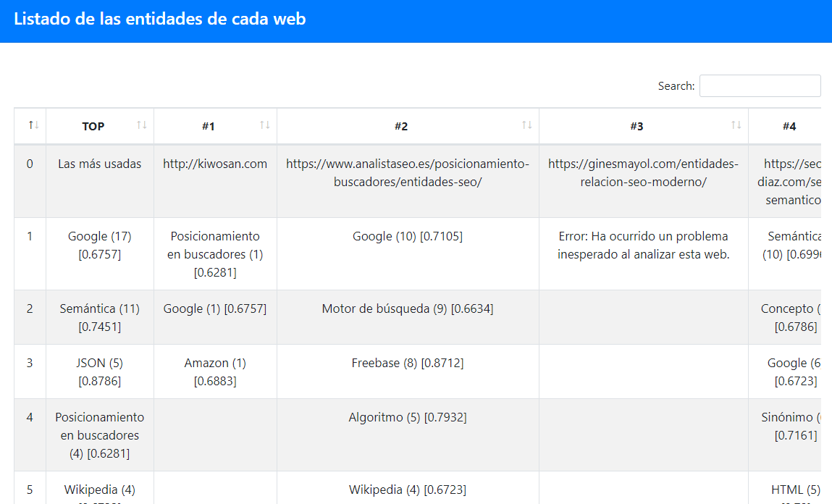Click the 'Search:' label
Image resolution: width=832 pixels, height=504 pixels.
(676, 86)
